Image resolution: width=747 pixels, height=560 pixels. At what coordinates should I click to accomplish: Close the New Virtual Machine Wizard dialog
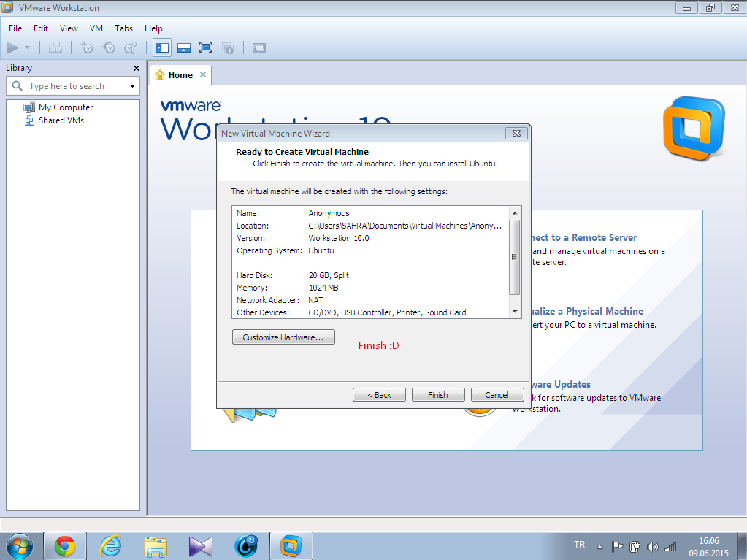point(516,134)
